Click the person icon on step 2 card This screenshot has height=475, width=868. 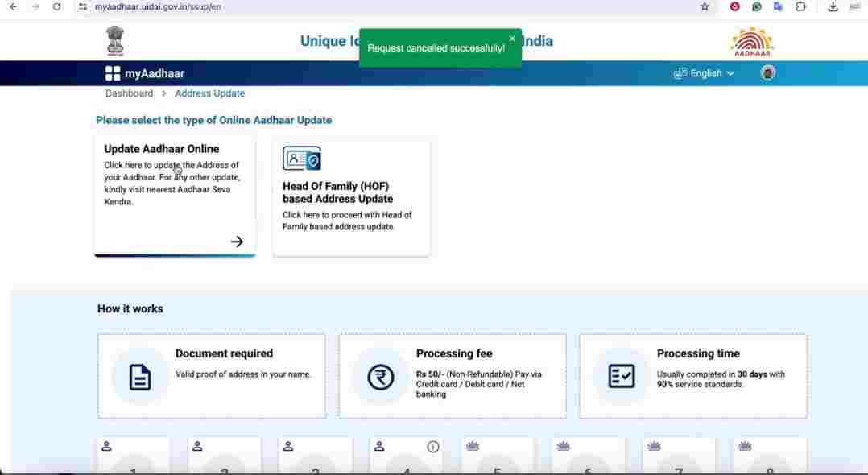pos(197,446)
